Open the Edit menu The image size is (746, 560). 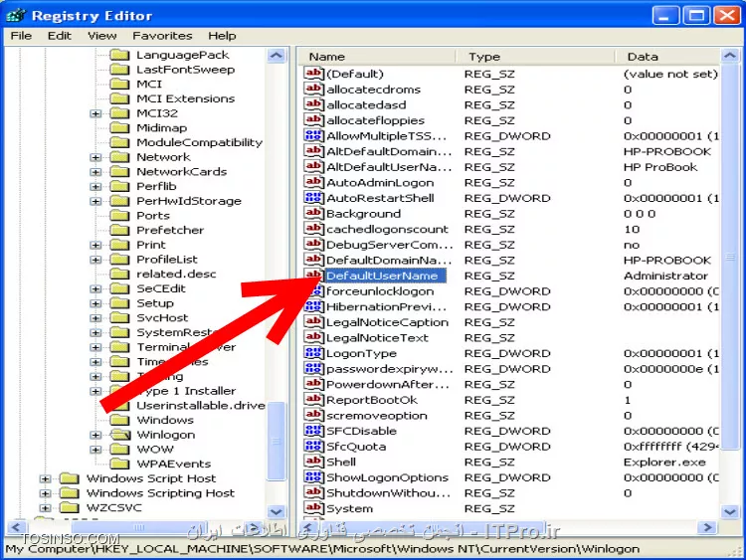[59, 36]
